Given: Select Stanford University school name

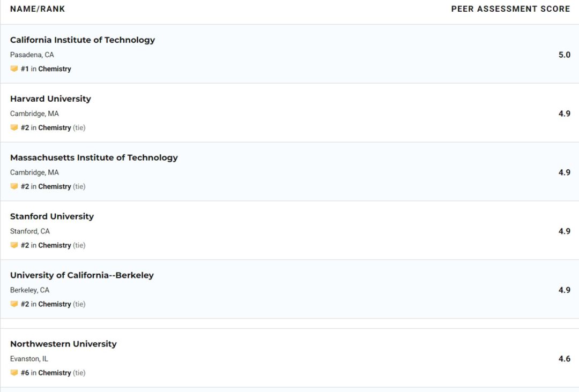Looking at the screenshot, I should (52, 216).
